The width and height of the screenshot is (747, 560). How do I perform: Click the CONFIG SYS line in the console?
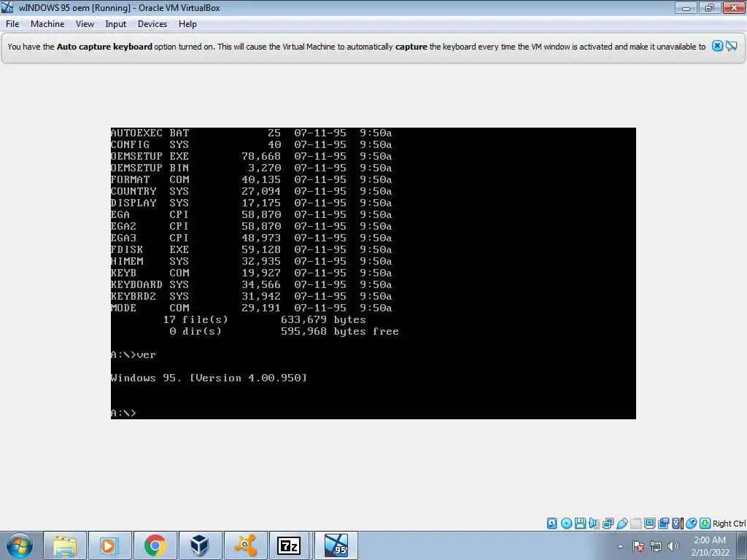251,144
